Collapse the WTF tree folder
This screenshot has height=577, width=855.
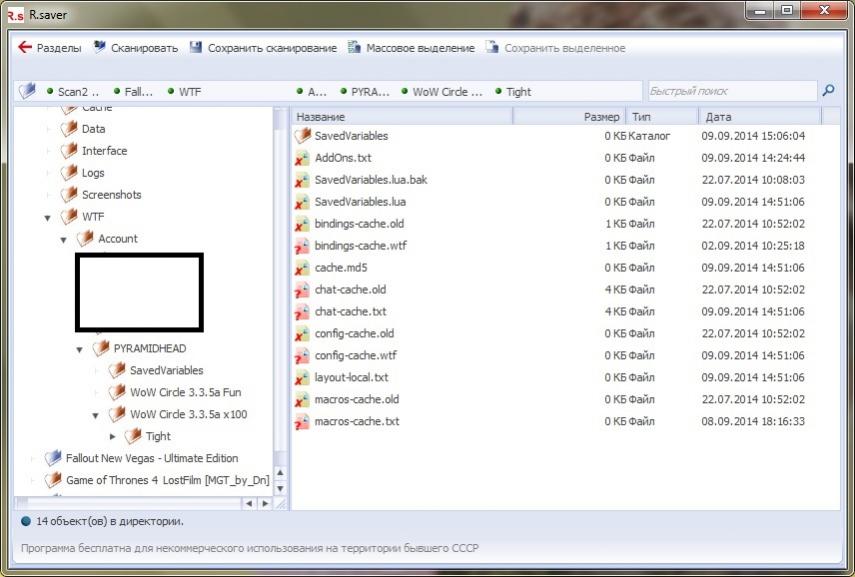pyautogui.click(x=48, y=217)
